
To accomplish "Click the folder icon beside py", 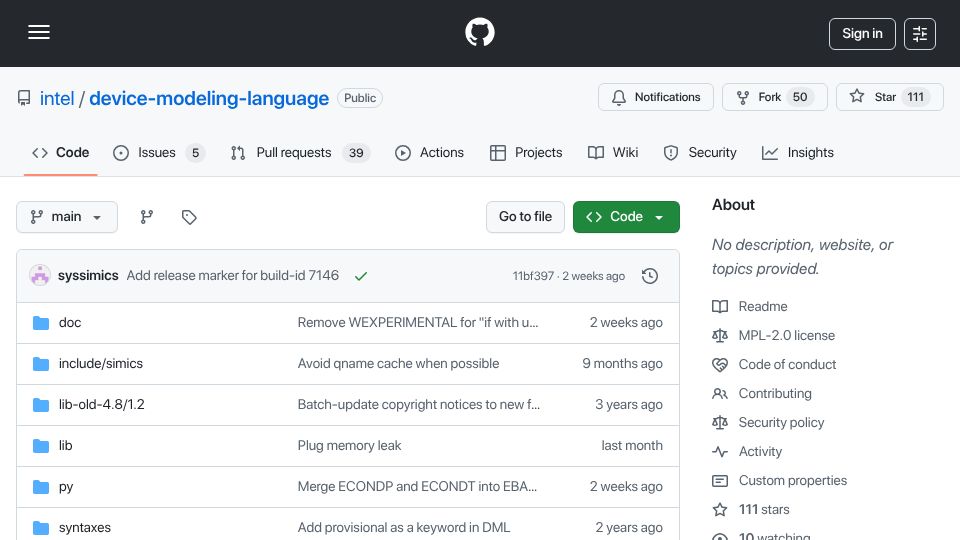I will tap(41, 487).
